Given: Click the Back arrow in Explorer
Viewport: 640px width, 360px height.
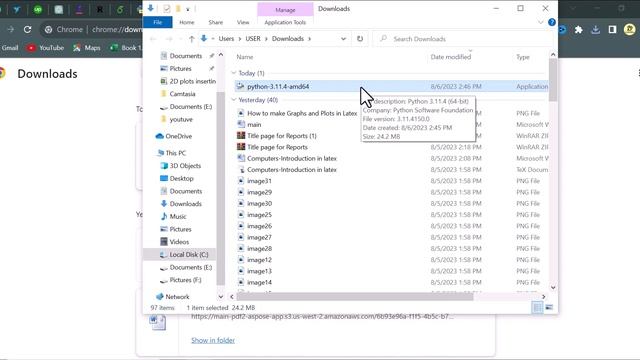Looking at the screenshot, I should tap(153, 39).
